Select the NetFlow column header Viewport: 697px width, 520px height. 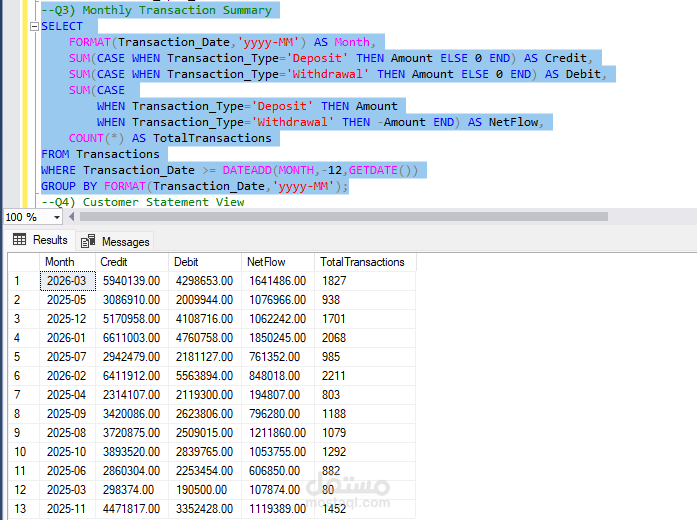point(278,262)
